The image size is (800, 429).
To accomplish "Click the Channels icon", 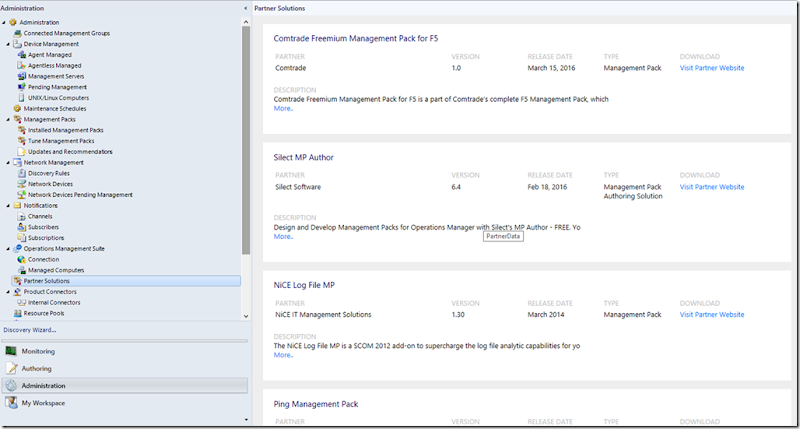I will [x=21, y=216].
